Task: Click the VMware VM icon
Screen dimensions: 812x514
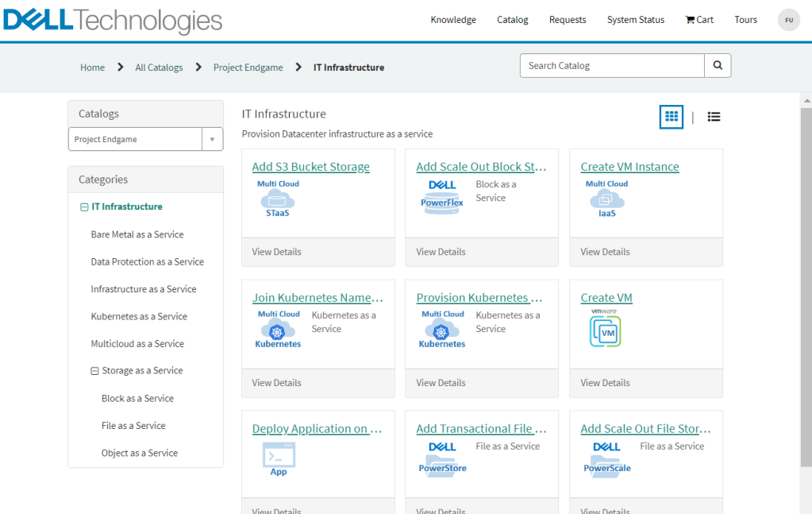Action: 605,330
